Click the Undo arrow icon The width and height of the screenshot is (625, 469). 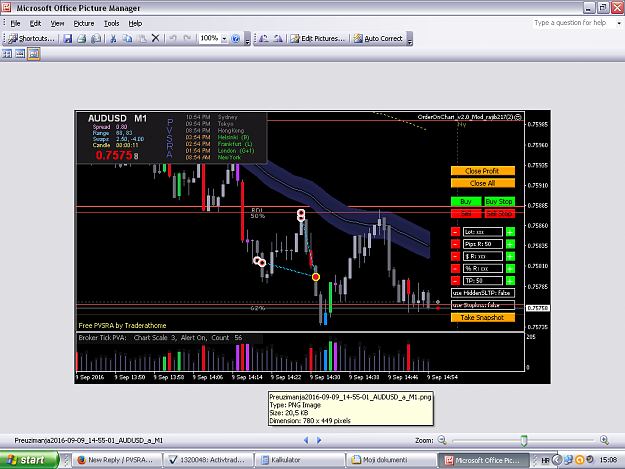pos(173,38)
